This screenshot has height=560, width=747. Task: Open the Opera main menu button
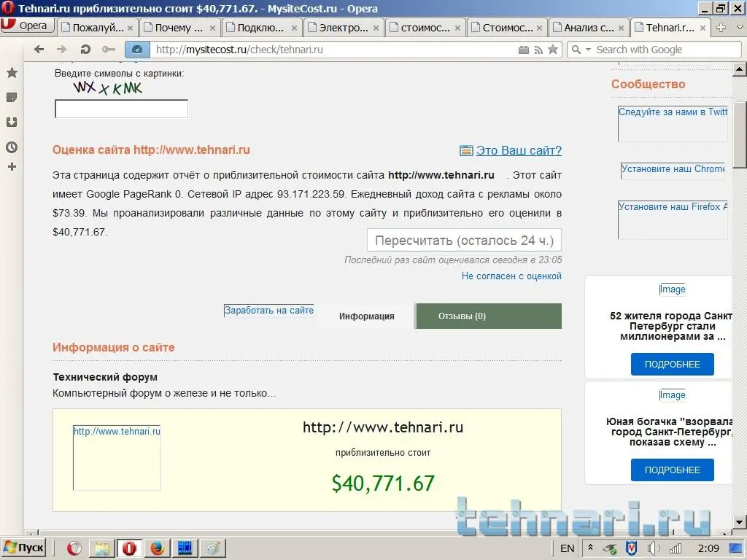pyautogui.click(x=28, y=26)
